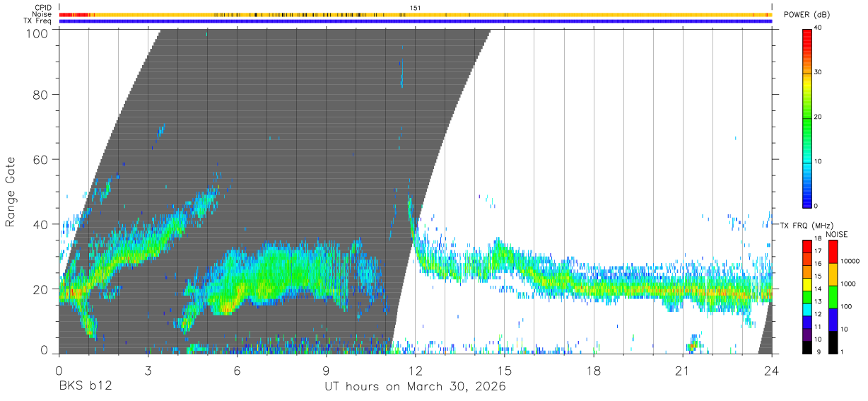Select the 10 tick on the power scale

817,161
